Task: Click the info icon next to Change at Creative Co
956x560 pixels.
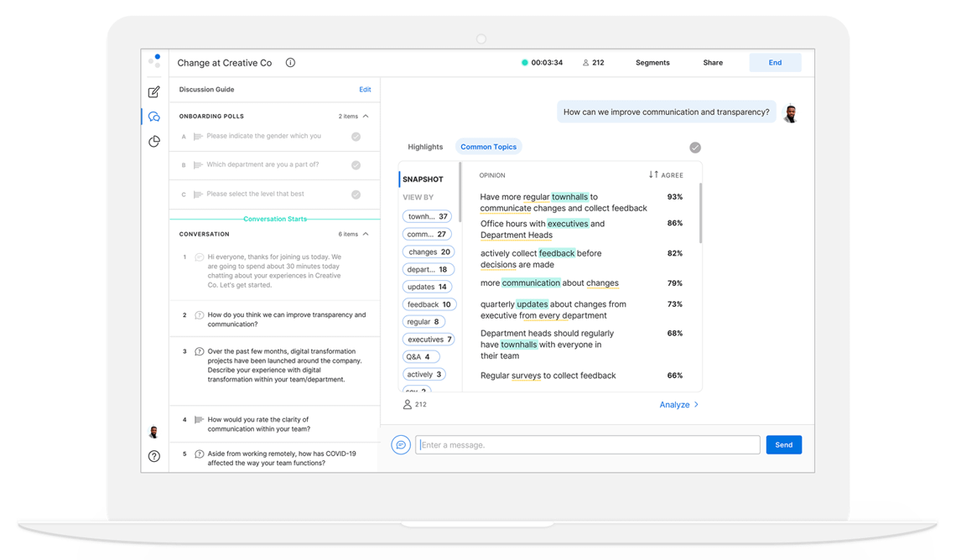Action: click(290, 63)
